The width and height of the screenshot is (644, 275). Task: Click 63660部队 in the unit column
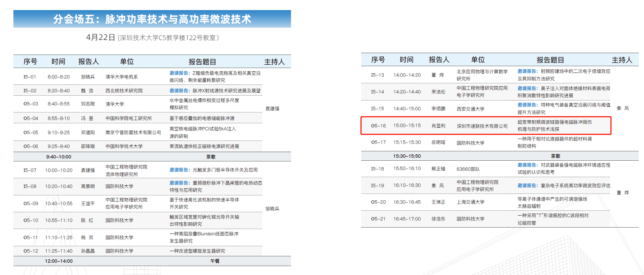pyautogui.click(x=468, y=169)
